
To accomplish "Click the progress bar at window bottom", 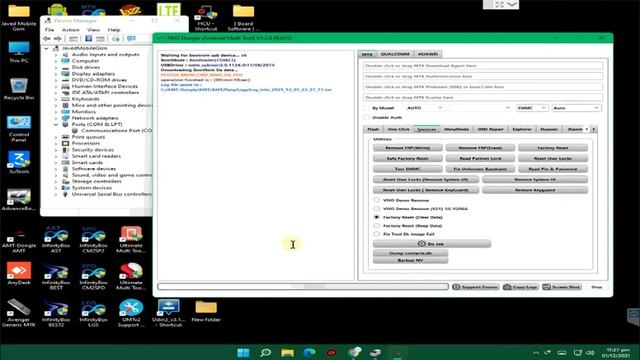I will [x=303, y=287].
